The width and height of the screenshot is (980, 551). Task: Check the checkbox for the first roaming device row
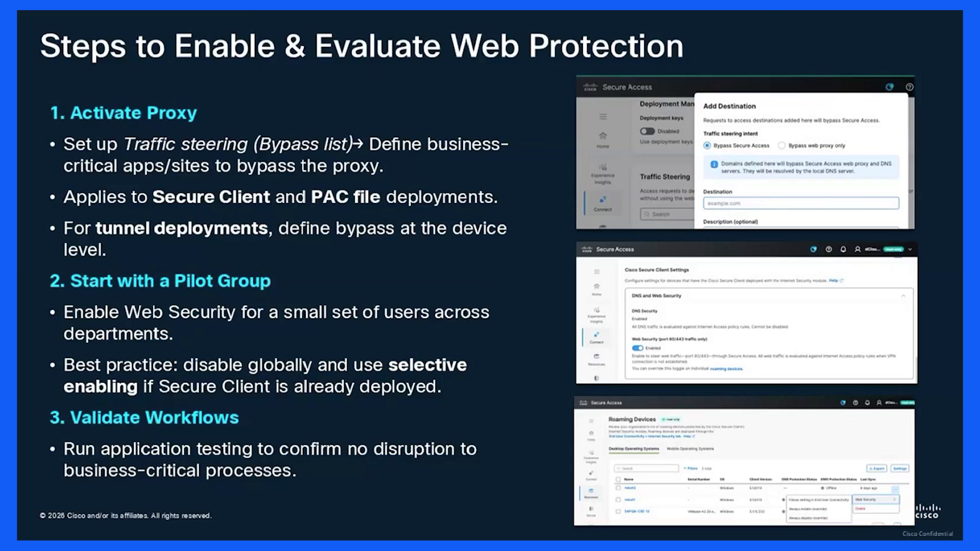click(618, 488)
